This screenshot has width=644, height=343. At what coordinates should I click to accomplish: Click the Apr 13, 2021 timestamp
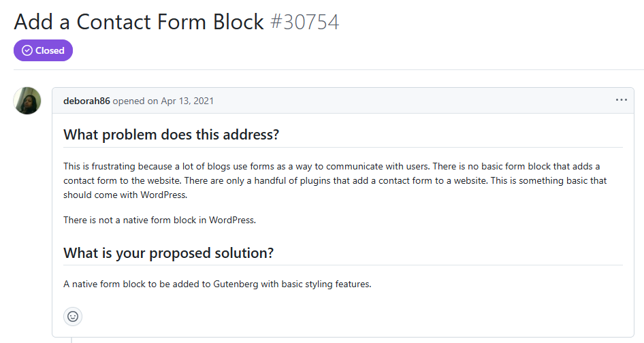pos(187,101)
